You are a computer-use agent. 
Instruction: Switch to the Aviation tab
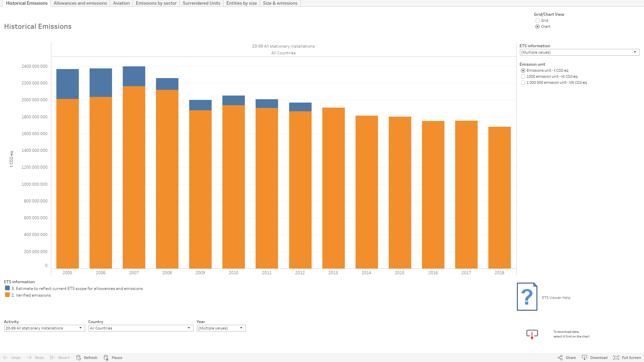click(x=121, y=3)
